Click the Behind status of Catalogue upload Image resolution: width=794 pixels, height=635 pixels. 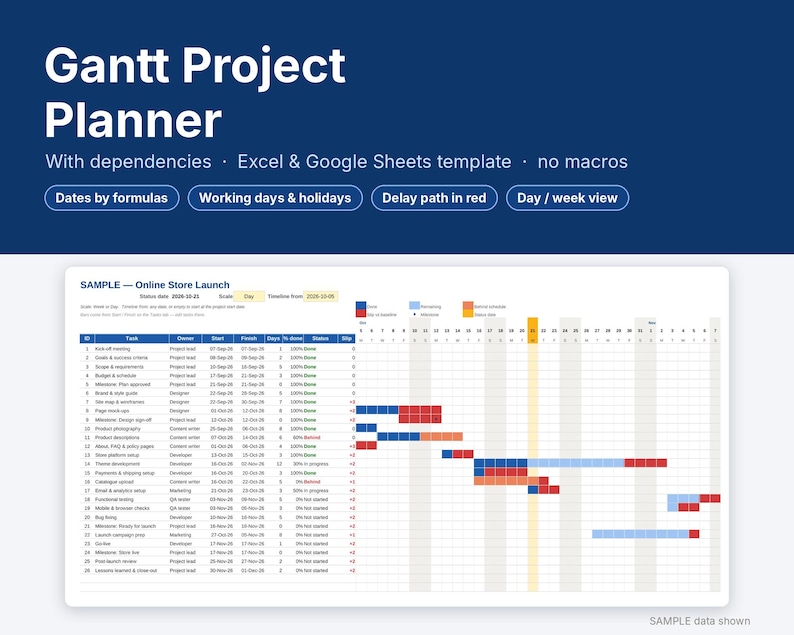pos(312,482)
